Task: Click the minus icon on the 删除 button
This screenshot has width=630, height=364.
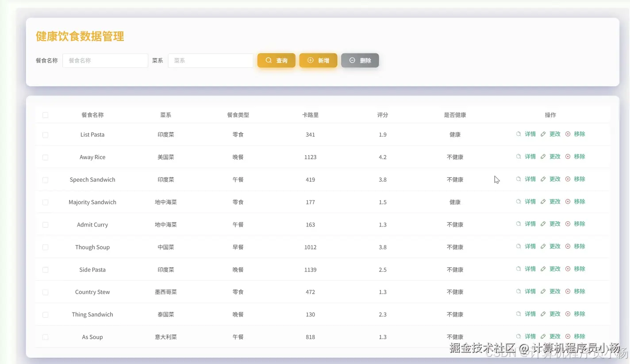Action: pos(352,60)
